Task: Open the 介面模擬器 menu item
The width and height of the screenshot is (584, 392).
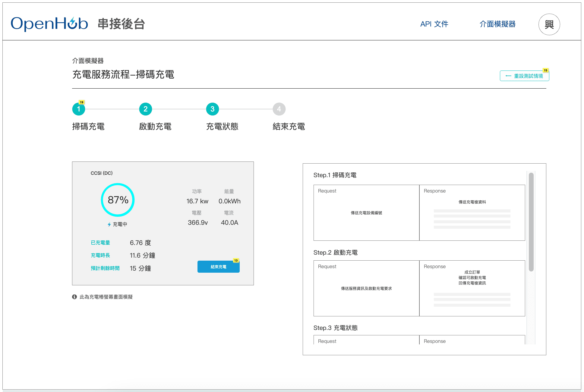Action: click(497, 24)
